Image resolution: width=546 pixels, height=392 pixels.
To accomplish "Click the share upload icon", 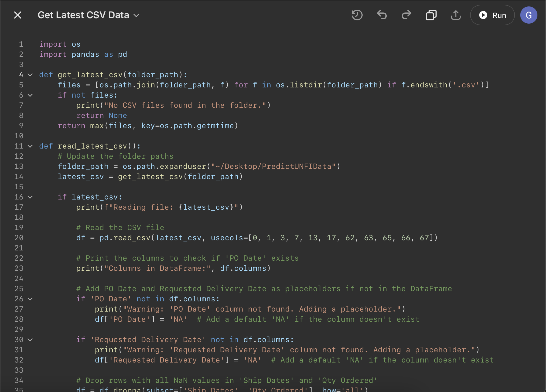I will (x=456, y=15).
